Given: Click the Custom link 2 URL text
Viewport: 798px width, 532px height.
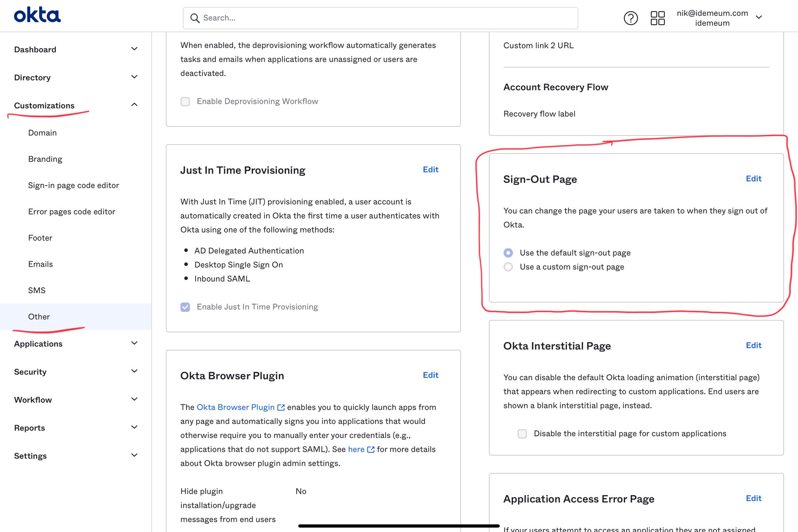Looking at the screenshot, I should click(x=538, y=45).
